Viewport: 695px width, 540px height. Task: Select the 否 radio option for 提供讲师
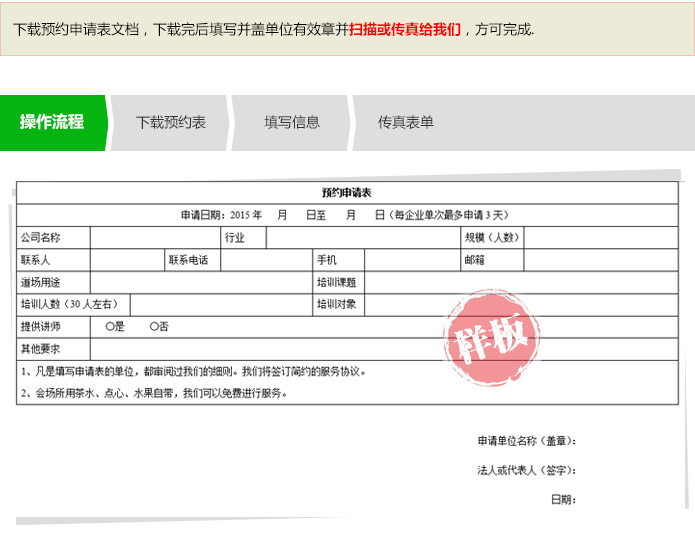click(x=153, y=327)
